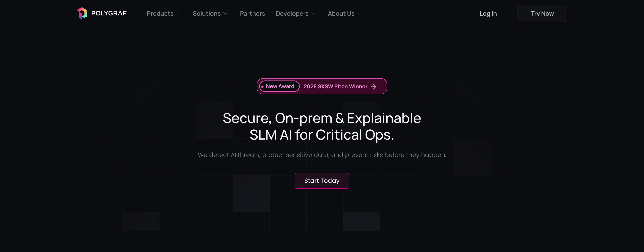Click the POLYGRAF brand name text
Viewport: 644px width, 252px height.
[x=109, y=13]
